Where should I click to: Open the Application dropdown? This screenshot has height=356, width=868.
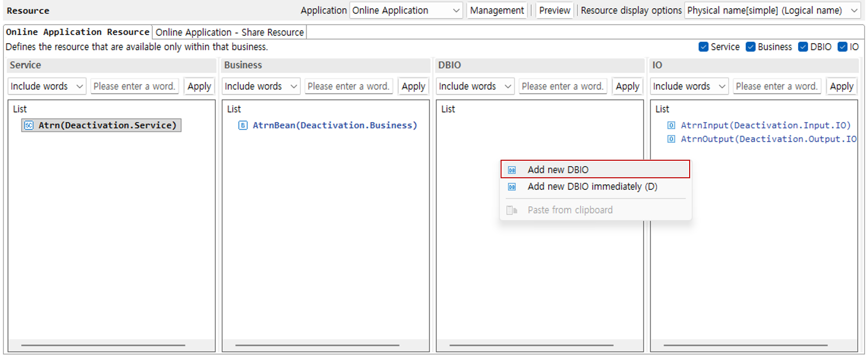click(406, 10)
